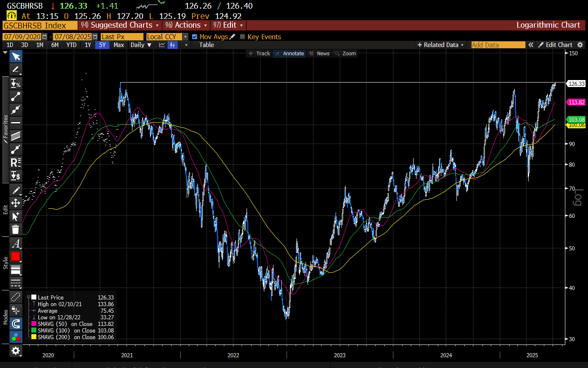Open chart settings gear next to Edit Chart
The image size is (588, 368).
[580, 45]
